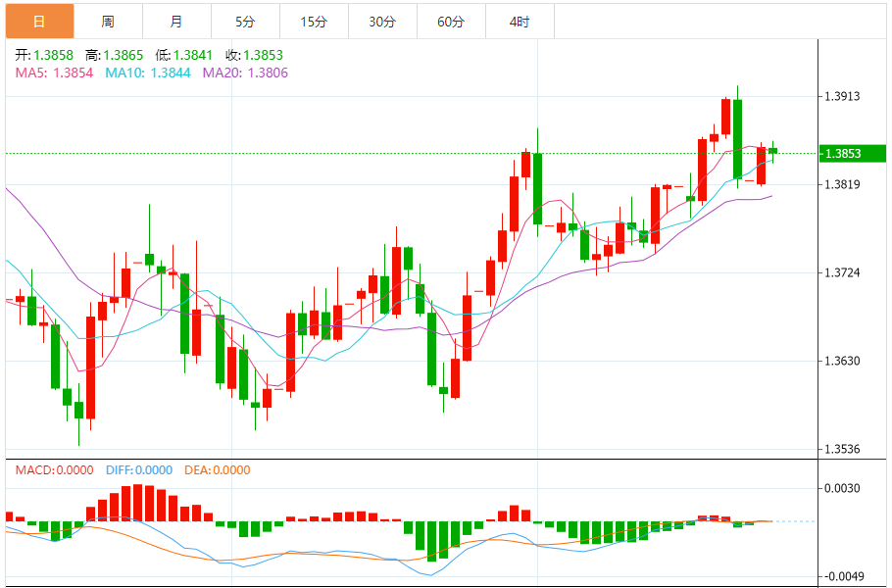The image size is (892, 588).
Task: Click the MA5: 1.3854 label
Action: (x=54, y=73)
